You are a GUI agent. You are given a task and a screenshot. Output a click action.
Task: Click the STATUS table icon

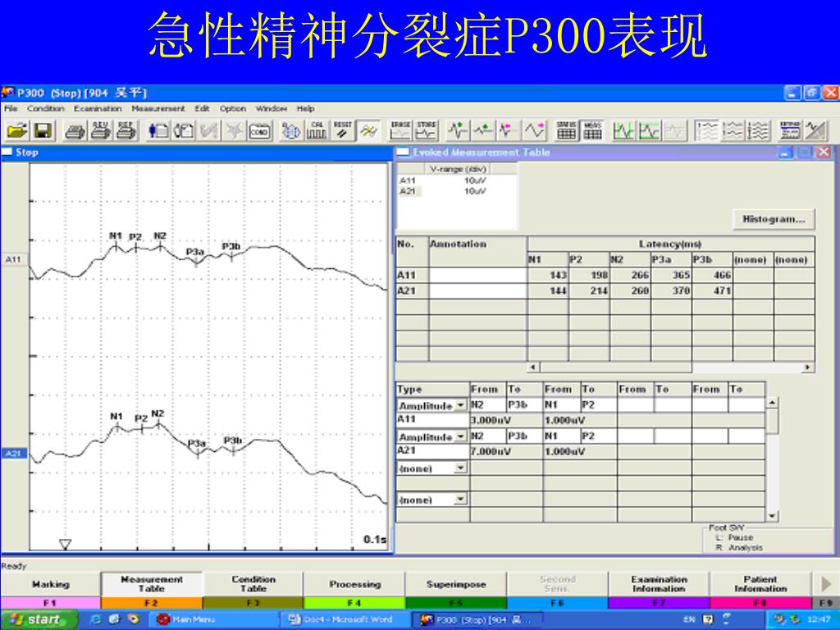[x=566, y=130]
